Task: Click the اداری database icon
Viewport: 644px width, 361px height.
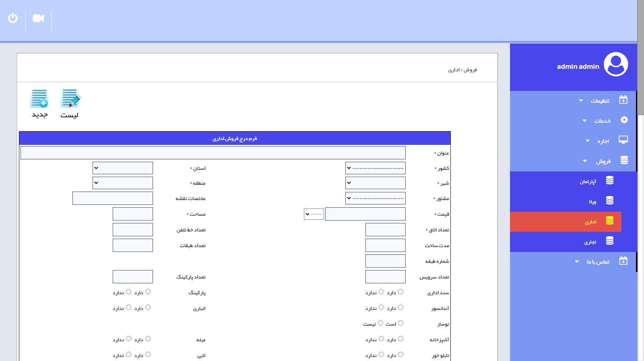Action: pos(610,221)
